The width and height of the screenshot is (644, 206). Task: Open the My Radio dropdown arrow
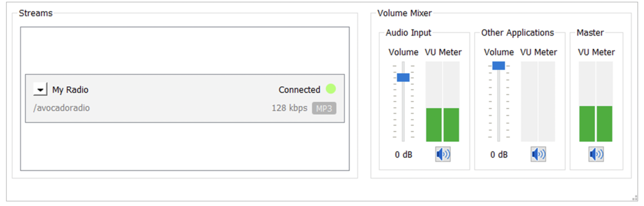click(40, 90)
